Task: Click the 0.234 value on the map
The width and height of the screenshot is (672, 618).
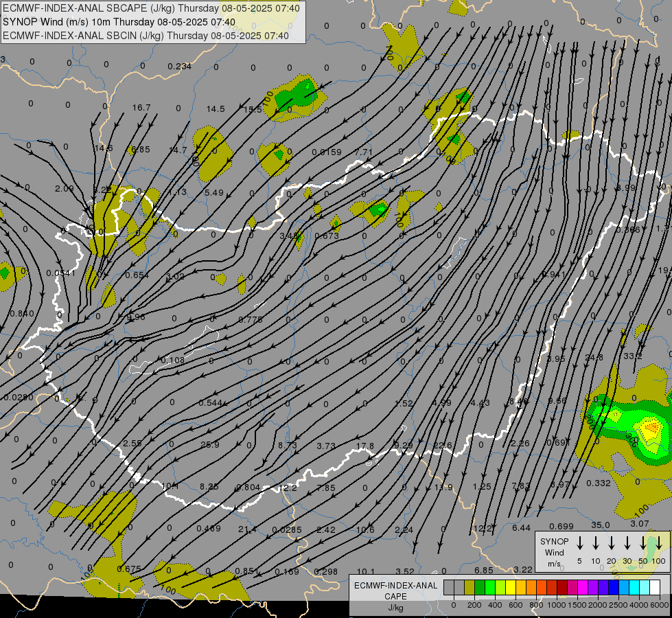Action: (180, 67)
